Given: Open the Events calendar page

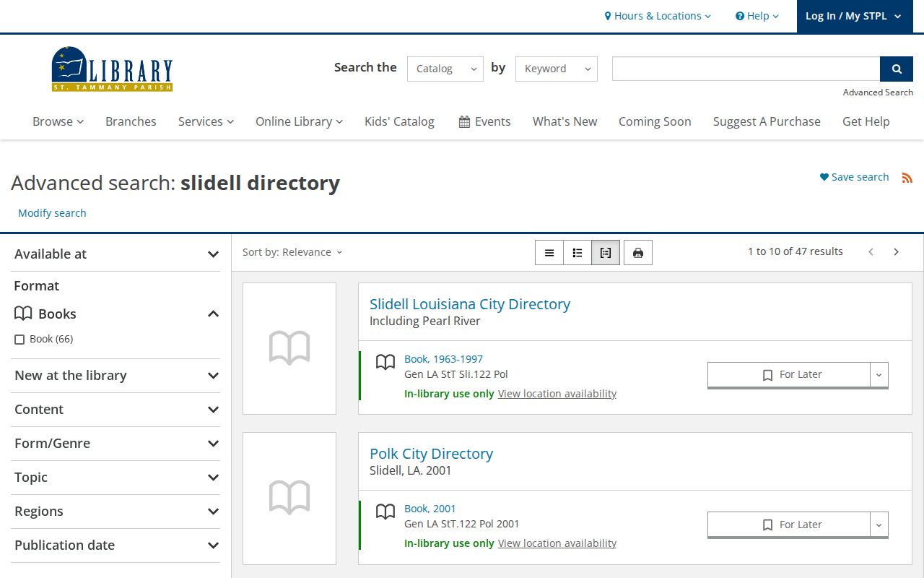Looking at the screenshot, I should [x=485, y=121].
